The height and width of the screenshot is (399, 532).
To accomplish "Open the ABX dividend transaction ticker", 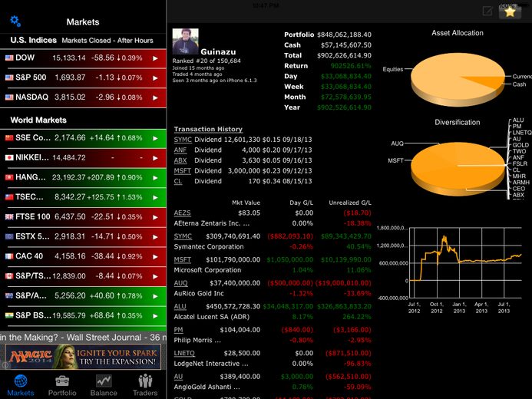I will coord(180,160).
